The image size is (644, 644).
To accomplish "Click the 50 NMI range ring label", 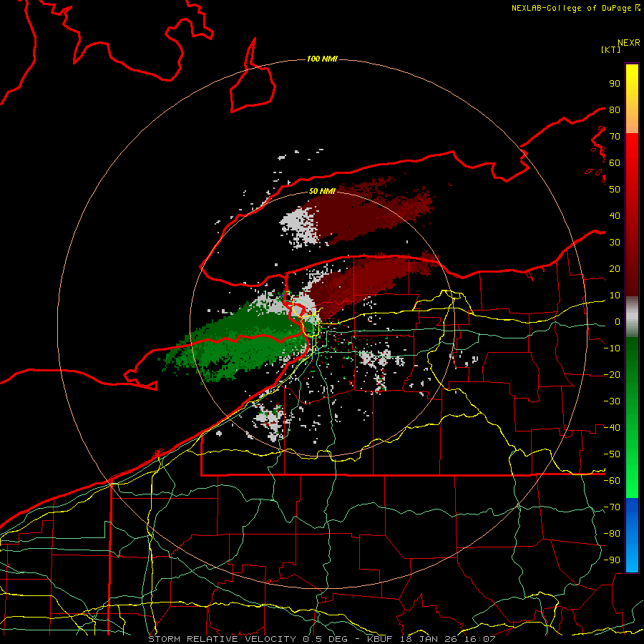I will [322, 191].
